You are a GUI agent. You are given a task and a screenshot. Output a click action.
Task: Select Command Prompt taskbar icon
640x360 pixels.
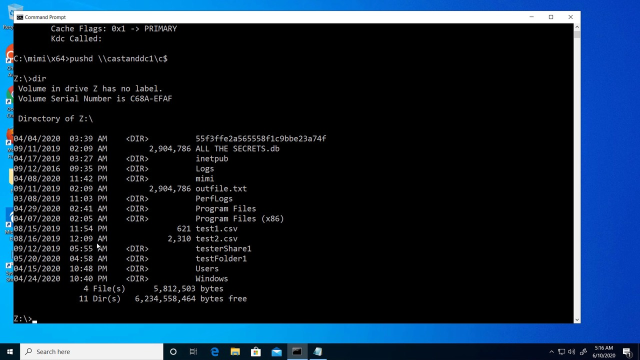tap(297, 351)
